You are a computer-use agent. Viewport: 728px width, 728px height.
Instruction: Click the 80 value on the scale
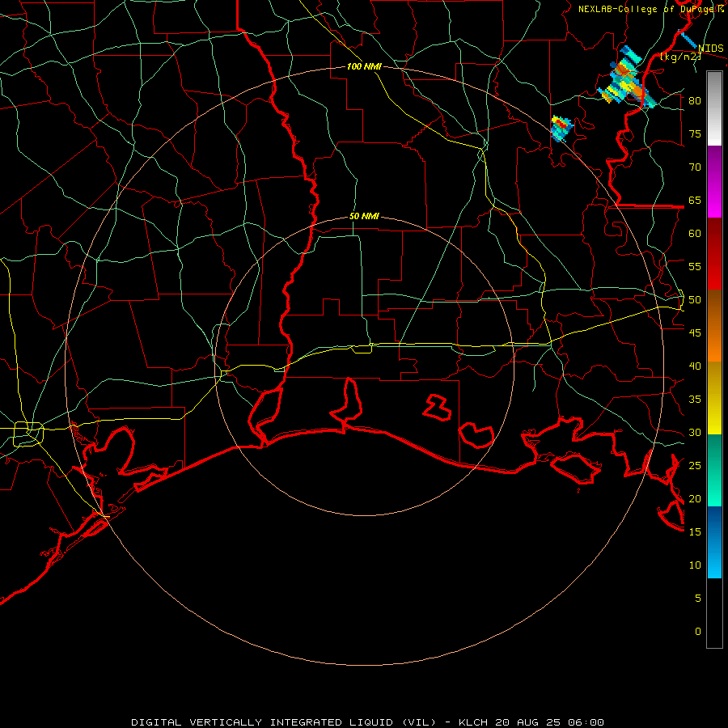click(695, 101)
